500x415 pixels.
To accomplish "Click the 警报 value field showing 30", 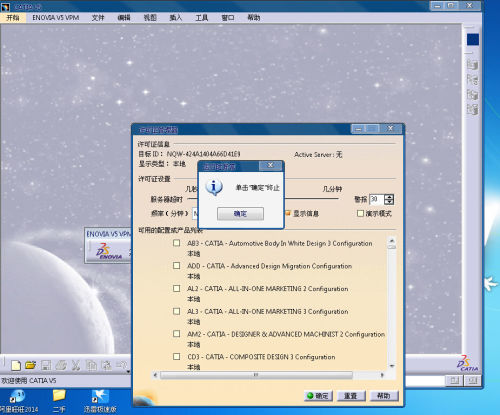I will [377, 199].
